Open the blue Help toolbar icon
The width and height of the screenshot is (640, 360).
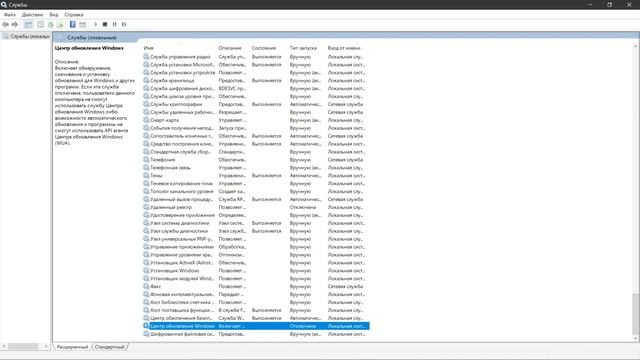point(73,24)
